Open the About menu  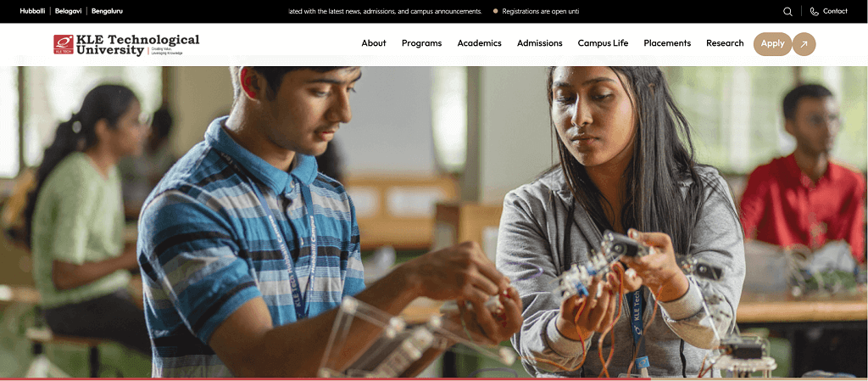(x=374, y=43)
